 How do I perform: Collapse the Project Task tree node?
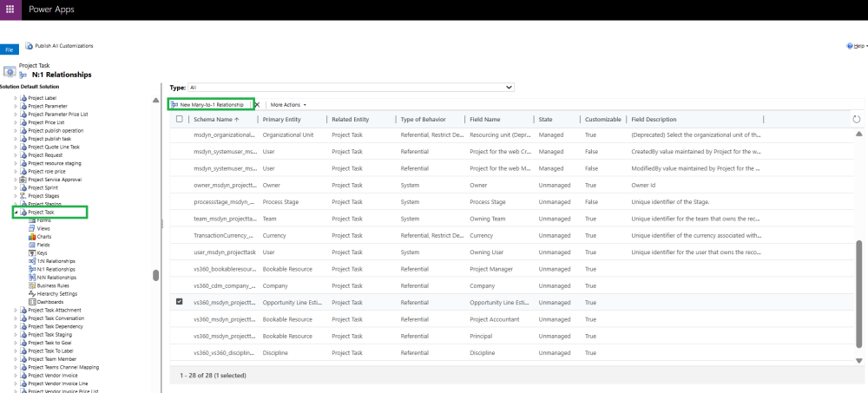pyautogui.click(x=15, y=212)
